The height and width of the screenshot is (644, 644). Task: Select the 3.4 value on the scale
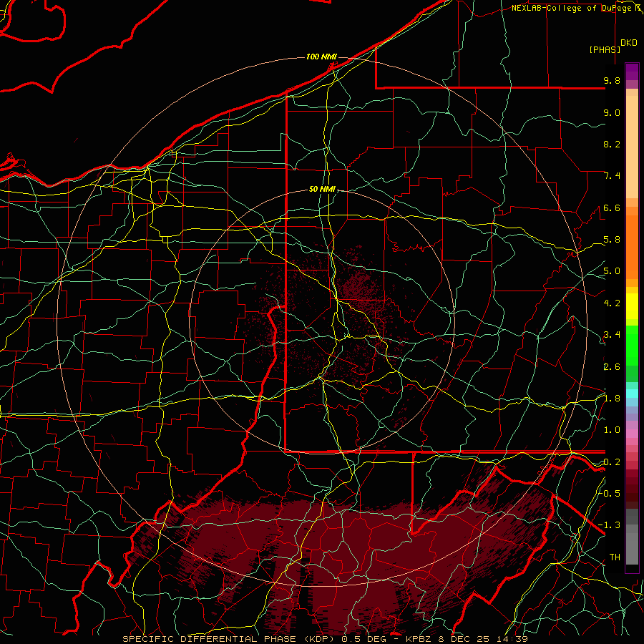coord(612,335)
